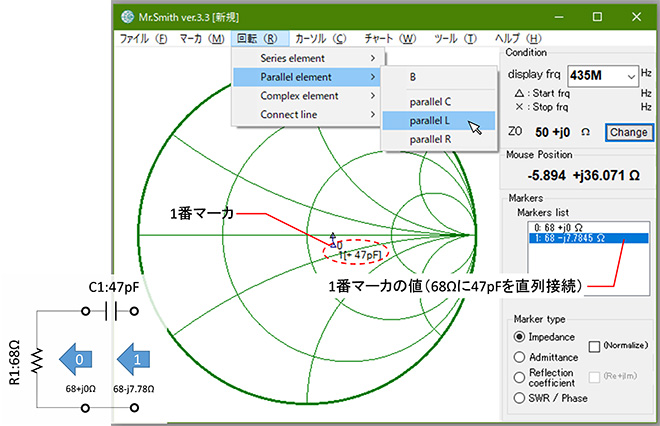This screenshot has width=660, height=426.
Task: Choose parallel R in the submenu
Action: click(439, 139)
